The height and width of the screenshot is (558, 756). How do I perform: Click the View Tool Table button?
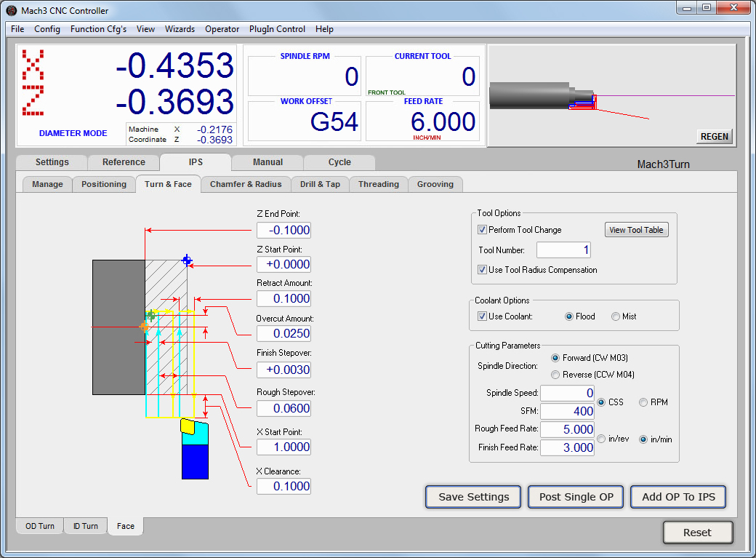pos(637,230)
